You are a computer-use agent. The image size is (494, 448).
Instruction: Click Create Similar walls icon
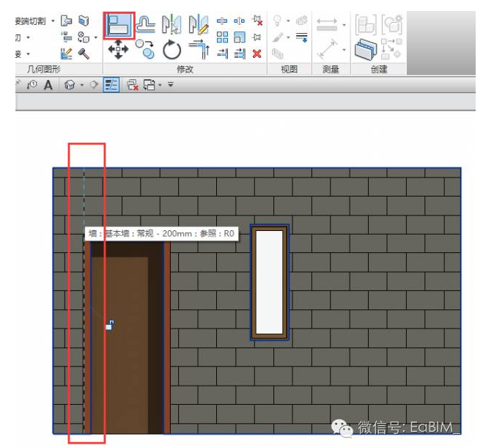click(366, 50)
